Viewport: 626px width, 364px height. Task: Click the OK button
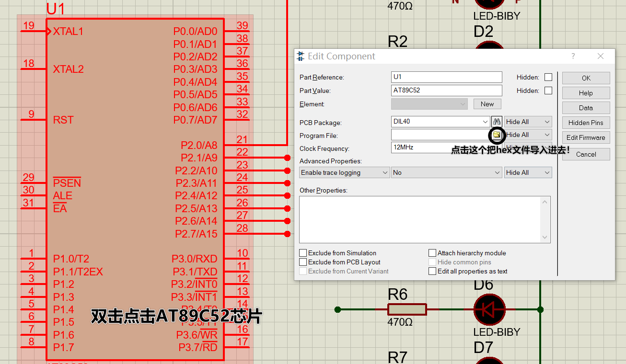click(586, 78)
